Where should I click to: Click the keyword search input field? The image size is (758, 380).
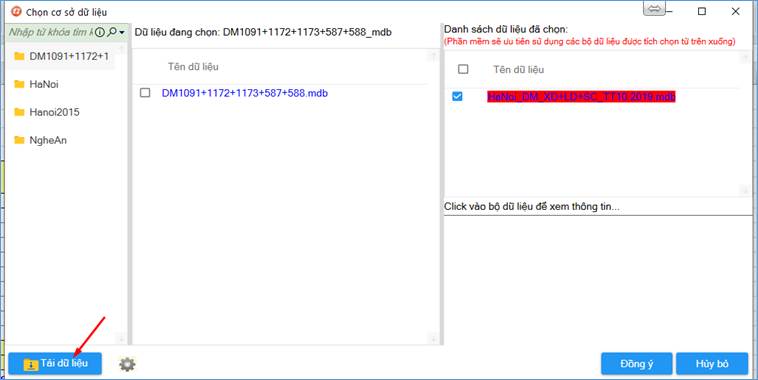pos(51,32)
